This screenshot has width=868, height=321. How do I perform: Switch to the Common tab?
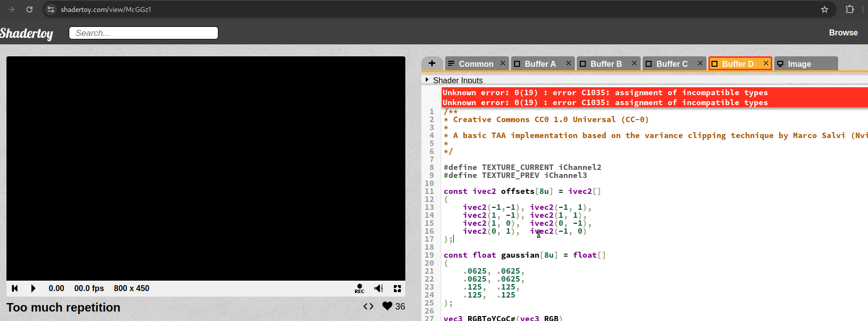point(476,64)
